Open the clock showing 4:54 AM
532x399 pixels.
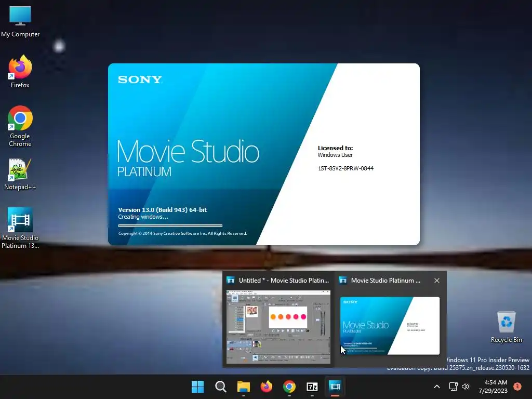[x=493, y=387]
